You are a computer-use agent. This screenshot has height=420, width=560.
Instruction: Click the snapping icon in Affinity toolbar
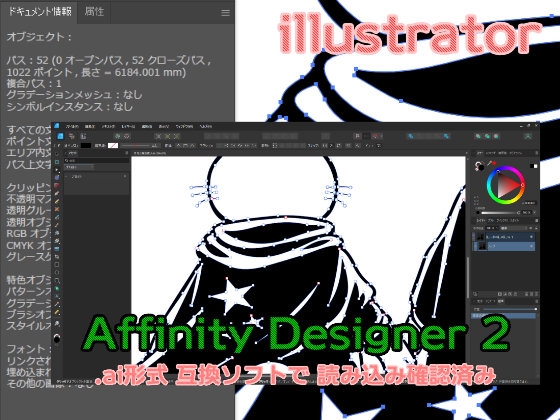[x=375, y=136]
